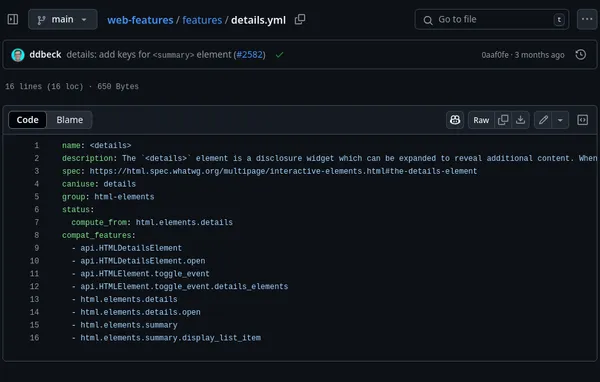Screen dimensions: 600x382
Task: Expand more edit options dropdown arrow
Action: (560, 120)
